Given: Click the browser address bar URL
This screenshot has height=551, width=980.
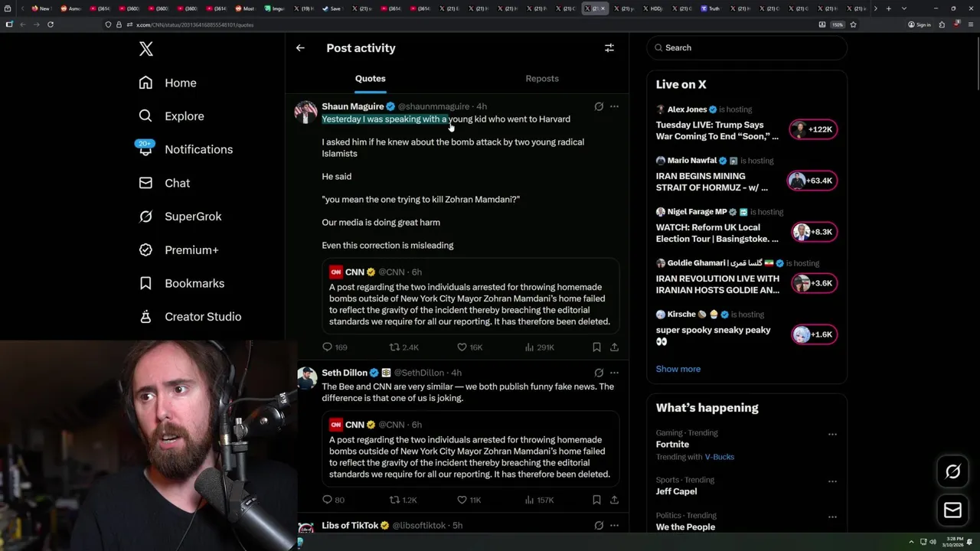Looking at the screenshot, I should tap(194, 24).
